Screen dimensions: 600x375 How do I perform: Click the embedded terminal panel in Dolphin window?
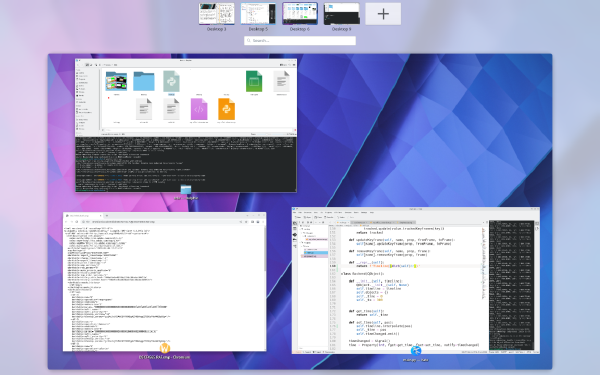click(186, 164)
